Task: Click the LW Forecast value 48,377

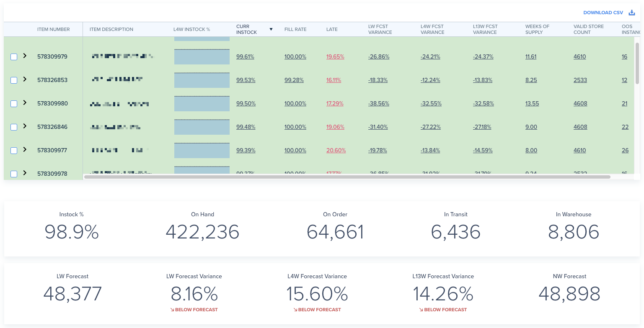Action: click(x=72, y=294)
